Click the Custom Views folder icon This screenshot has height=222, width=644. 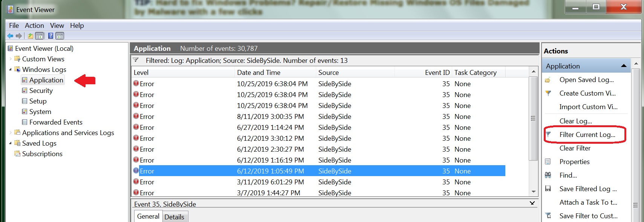17,59
